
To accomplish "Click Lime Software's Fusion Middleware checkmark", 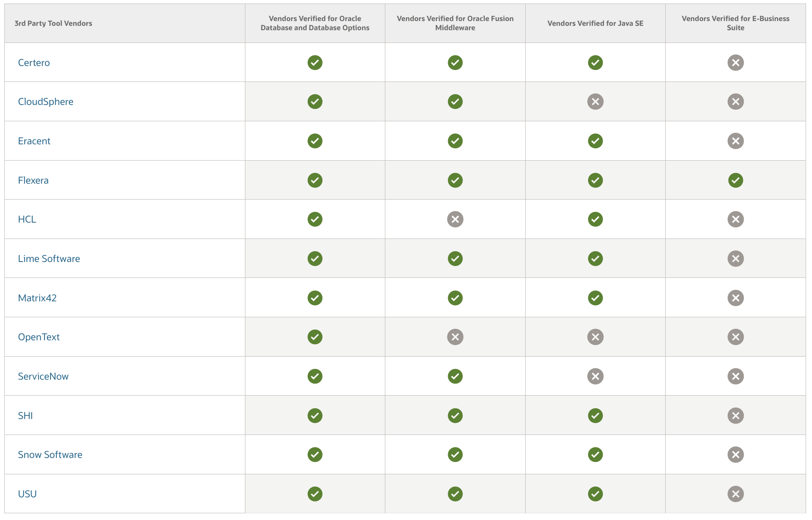I will pos(455,258).
